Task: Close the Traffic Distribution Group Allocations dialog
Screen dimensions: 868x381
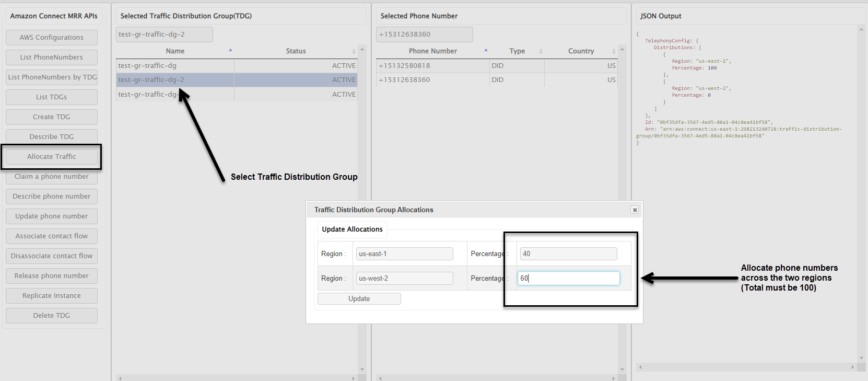Action: click(635, 210)
